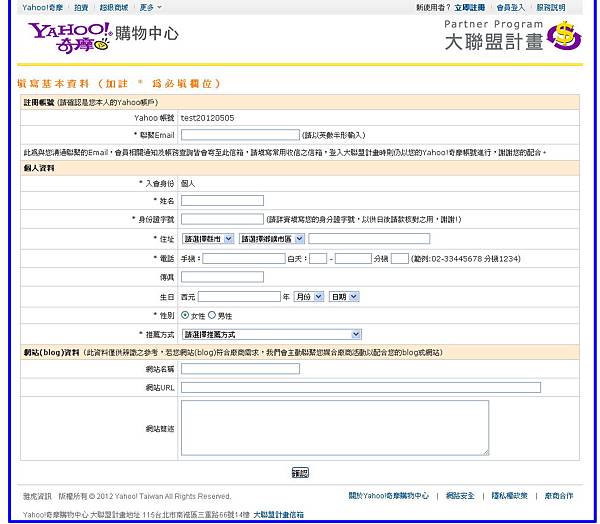Click the 會員登入 link
The width and height of the screenshot is (600, 524).
coord(510,7)
